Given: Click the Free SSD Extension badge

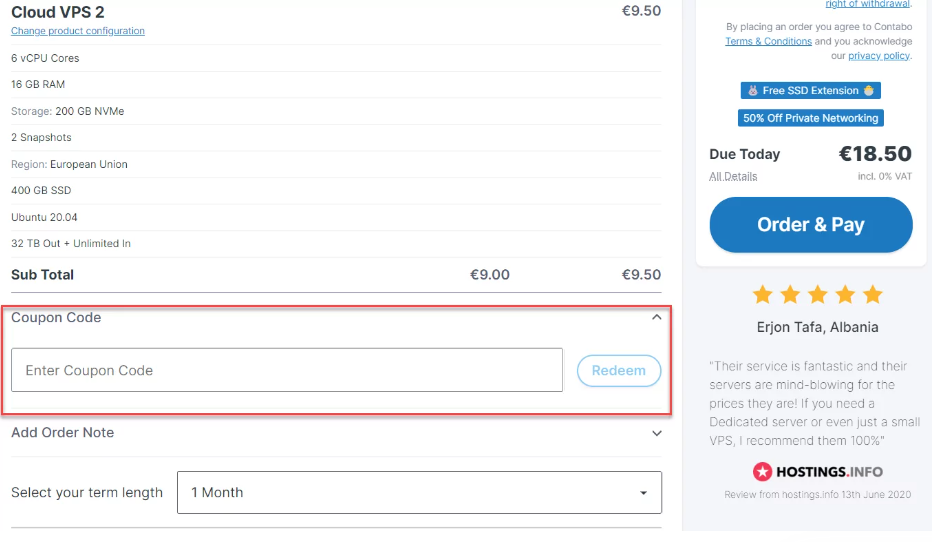Looking at the screenshot, I should [x=811, y=90].
